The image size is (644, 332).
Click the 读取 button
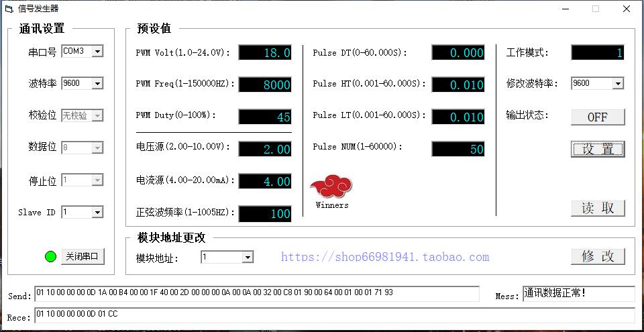pyautogui.click(x=597, y=208)
